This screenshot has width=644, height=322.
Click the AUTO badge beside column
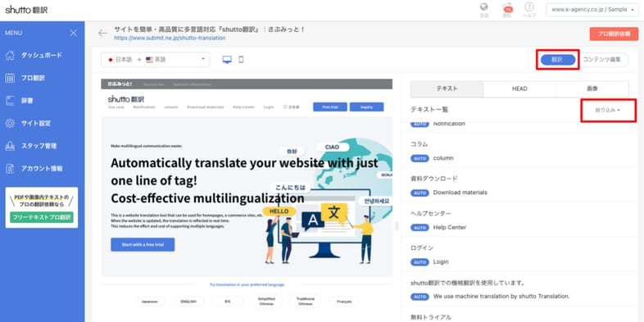[x=420, y=158]
